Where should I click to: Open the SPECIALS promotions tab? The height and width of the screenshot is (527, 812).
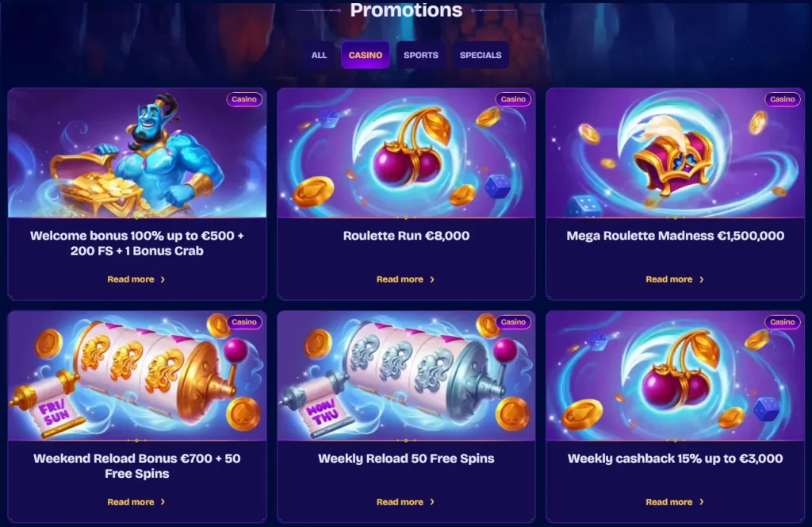point(481,55)
